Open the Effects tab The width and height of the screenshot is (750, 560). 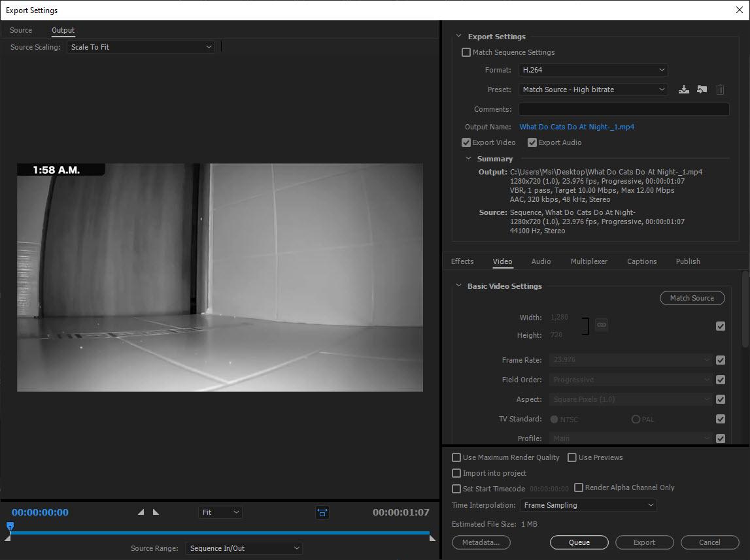tap(462, 261)
